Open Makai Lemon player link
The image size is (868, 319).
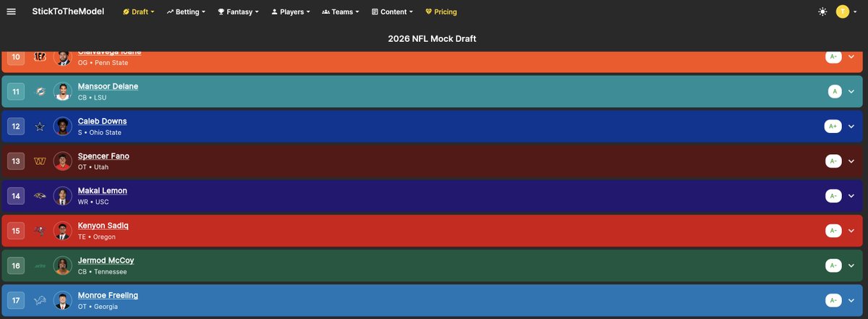[x=103, y=190]
